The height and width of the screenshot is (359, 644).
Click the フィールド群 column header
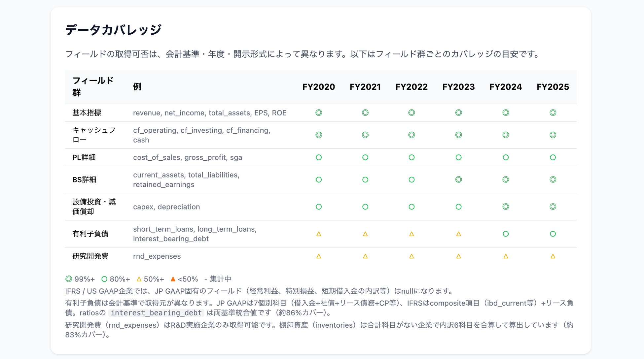pos(93,86)
